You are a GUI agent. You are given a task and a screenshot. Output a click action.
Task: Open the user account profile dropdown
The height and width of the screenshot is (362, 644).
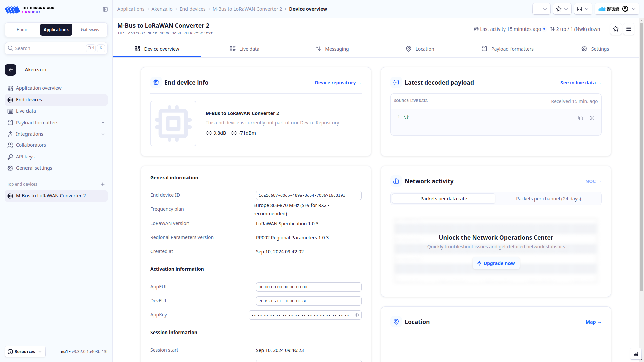point(617,9)
